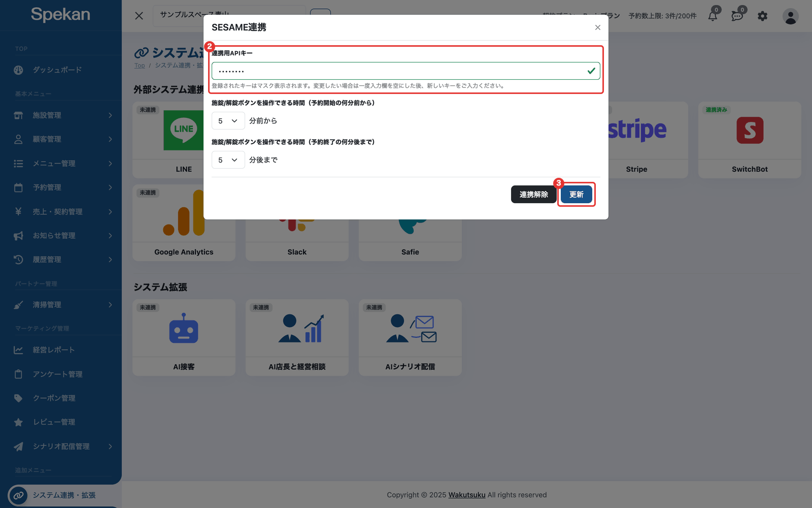
Task: Open the AIシナリオ配信 card
Action: (410, 338)
